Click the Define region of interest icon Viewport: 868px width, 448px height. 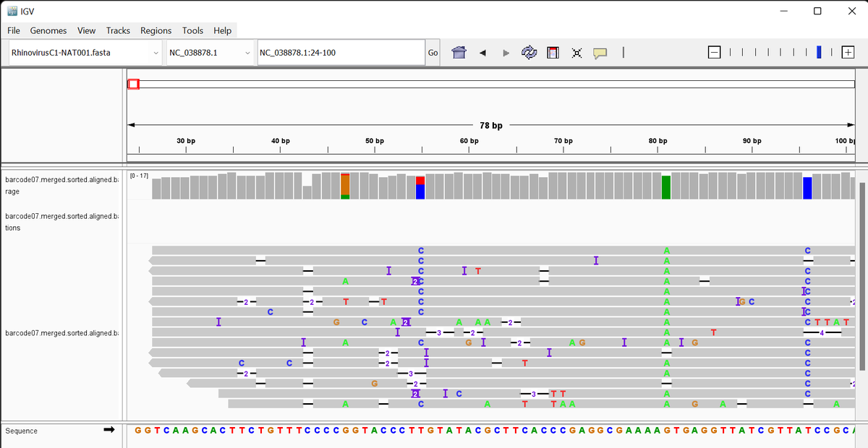point(553,53)
